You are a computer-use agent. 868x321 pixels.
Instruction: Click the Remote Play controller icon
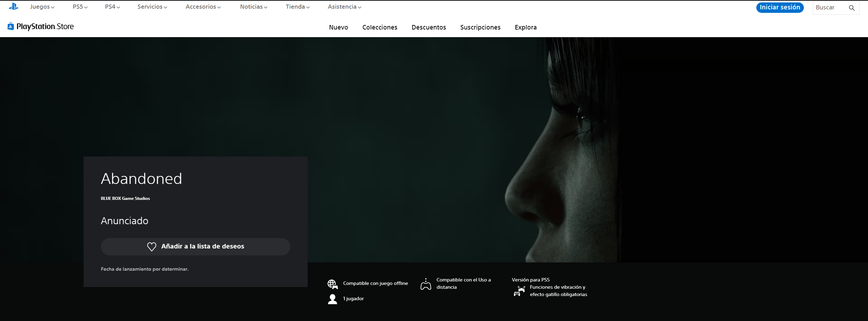(426, 284)
